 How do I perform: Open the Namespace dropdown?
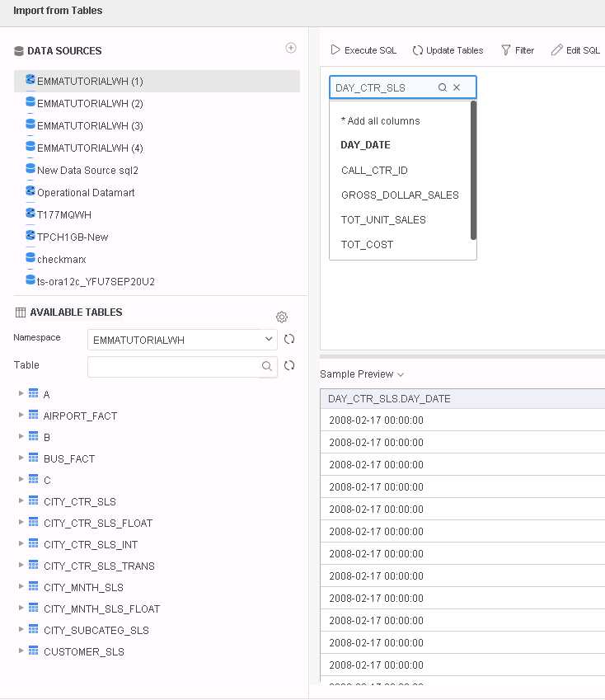183,340
